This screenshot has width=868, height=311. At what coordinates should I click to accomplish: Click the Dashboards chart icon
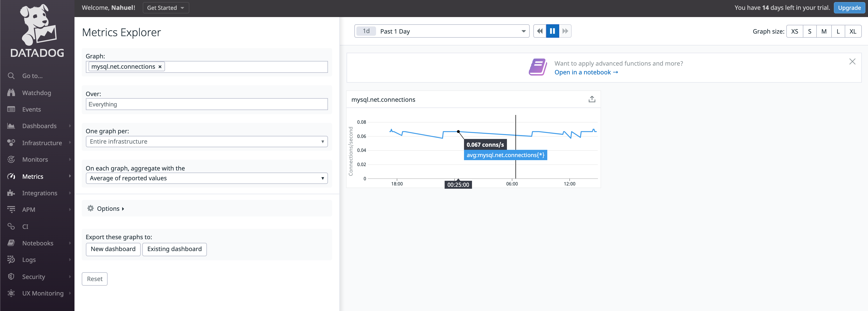tap(11, 126)
